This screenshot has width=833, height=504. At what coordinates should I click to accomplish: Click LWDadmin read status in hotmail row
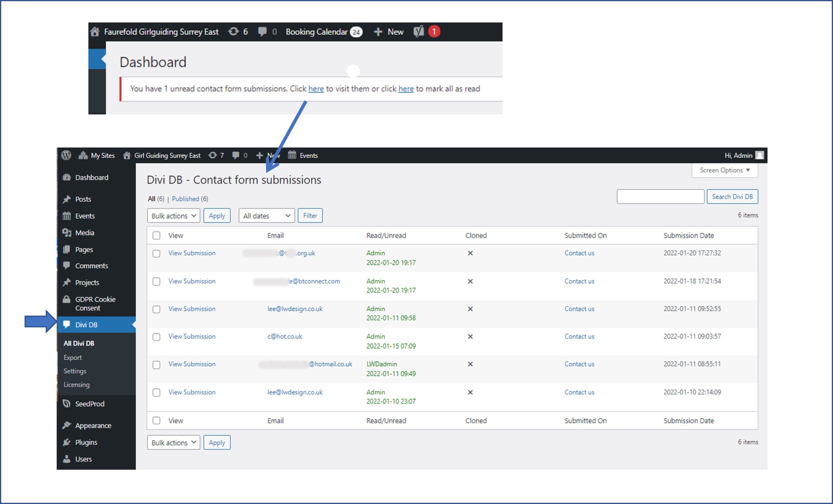(x=381, y=364)
